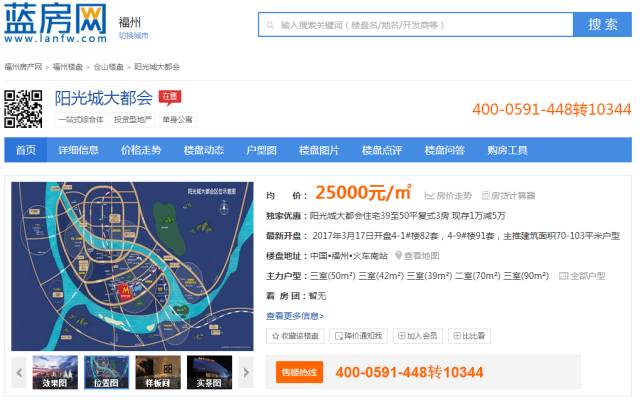This screenshot has width=640, height=400.
Task: Open the 详细信息 tab
Action: click(x=78, y=150)
